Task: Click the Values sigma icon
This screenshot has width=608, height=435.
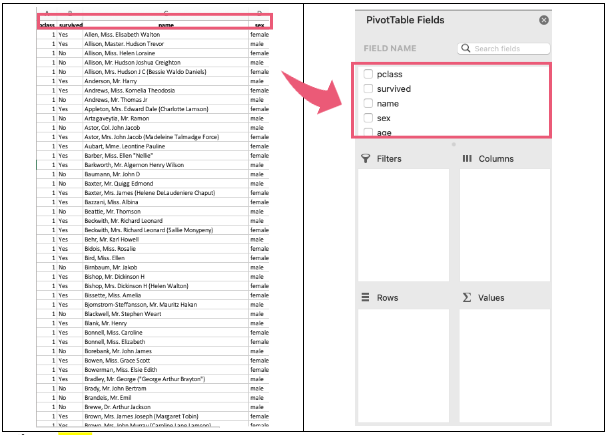Action: tap(467, 297)
